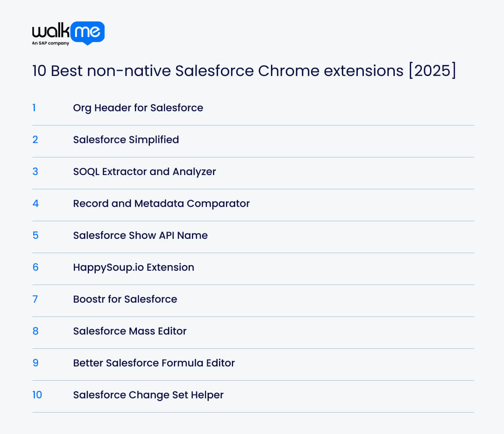
Task: Open Org Header for Salesforce
Action: 138,108
